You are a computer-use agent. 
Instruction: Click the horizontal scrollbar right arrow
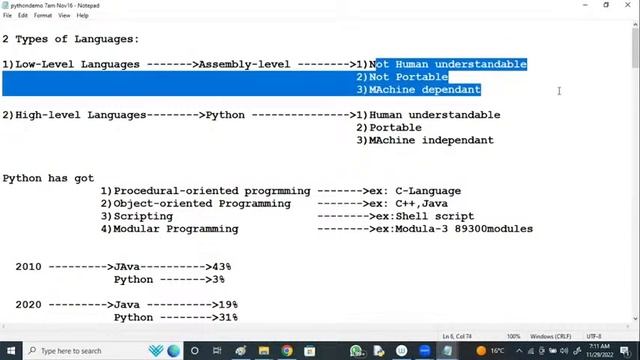click(628, 326)
